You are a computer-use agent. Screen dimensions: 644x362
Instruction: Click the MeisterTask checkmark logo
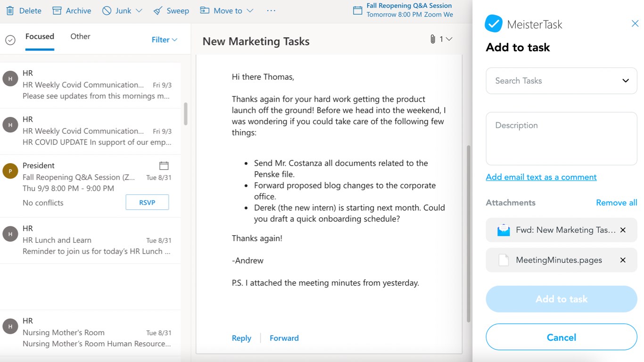pos(494,24)
